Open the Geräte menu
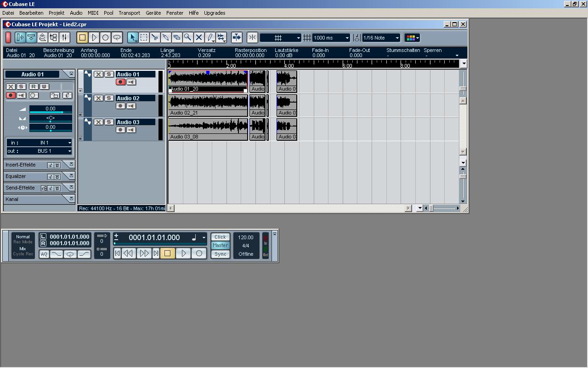 coord(153,13)
